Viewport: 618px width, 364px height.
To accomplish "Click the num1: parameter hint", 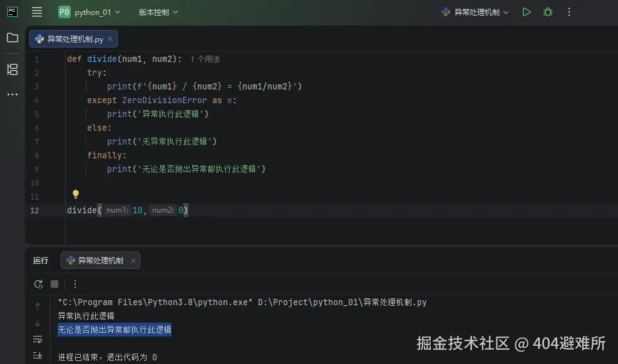I will pos(117,210).
